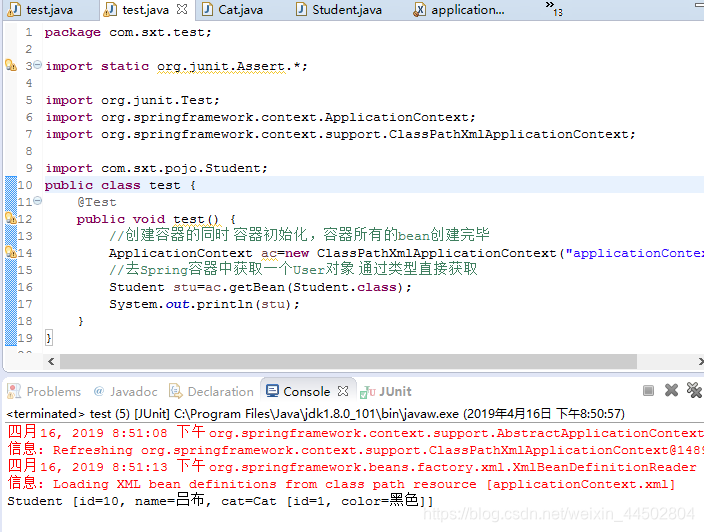Click the Terminate button in the console toolbar
Screen dimensions: 704x532
click(648, 391)
